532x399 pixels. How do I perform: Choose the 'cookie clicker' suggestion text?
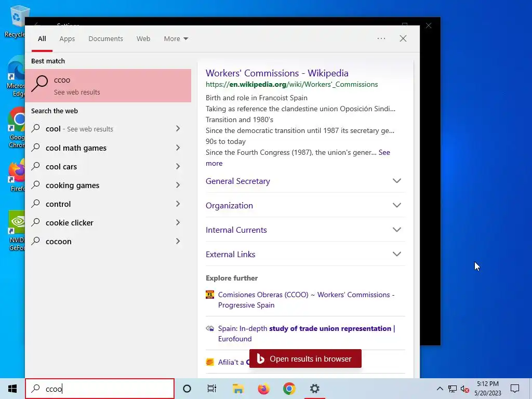click(x=70, y=222)
